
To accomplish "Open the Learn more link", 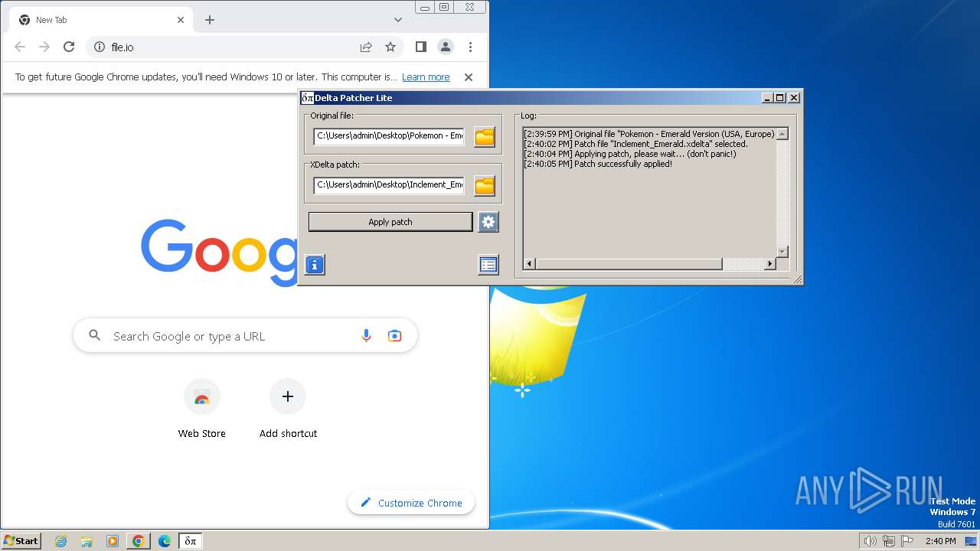I will click(x=426, y=77).
